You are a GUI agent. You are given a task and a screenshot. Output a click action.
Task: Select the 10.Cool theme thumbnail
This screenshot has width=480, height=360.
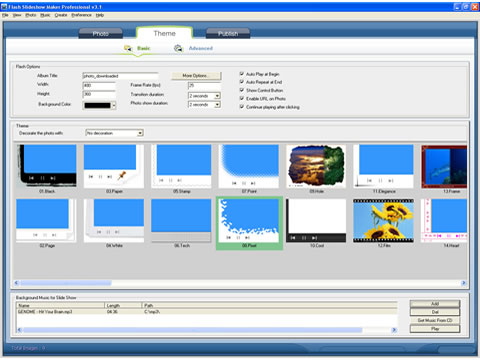coord(316,220)
